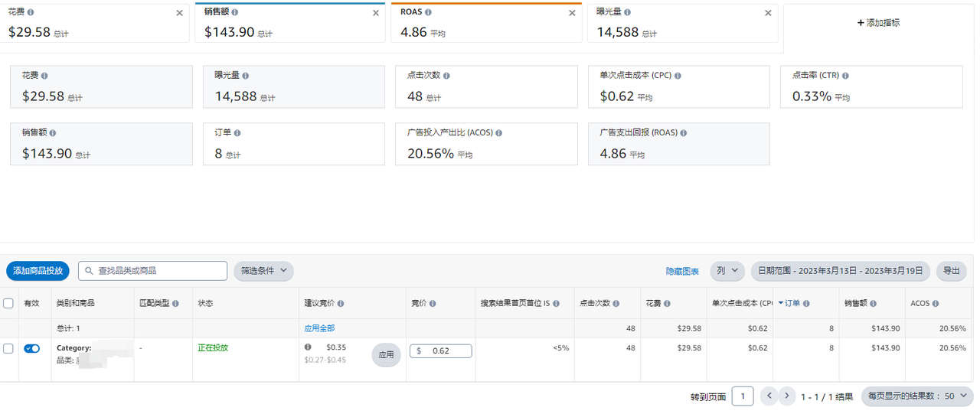Remove the 曝光量 chart metric card
Image resolution: width=980 pixels, height=414 pixels.
pyautogui.click(x=768, y=13)
